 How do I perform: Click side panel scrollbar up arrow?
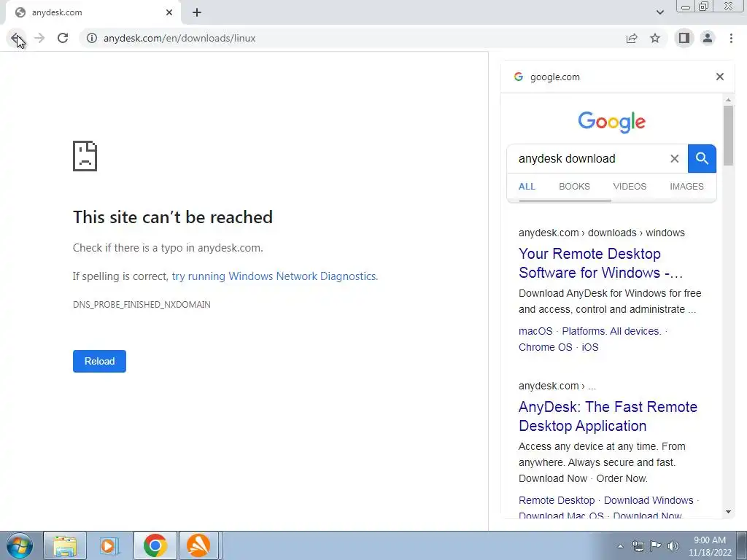728,100
